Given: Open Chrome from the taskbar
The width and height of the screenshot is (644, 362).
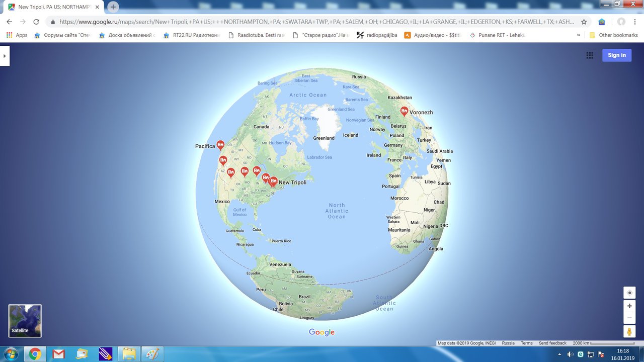Looking at the screenshot, I should tap(35, 354).
